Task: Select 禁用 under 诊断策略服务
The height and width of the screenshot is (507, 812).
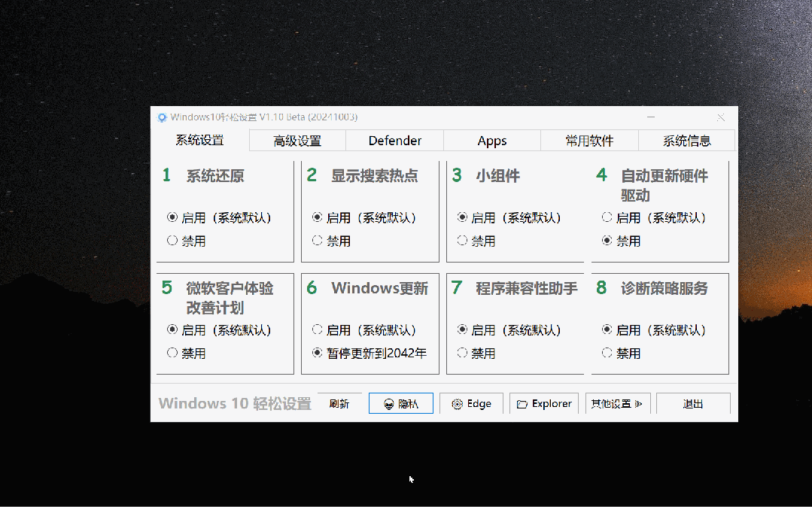Action: [x=622, y=354]
